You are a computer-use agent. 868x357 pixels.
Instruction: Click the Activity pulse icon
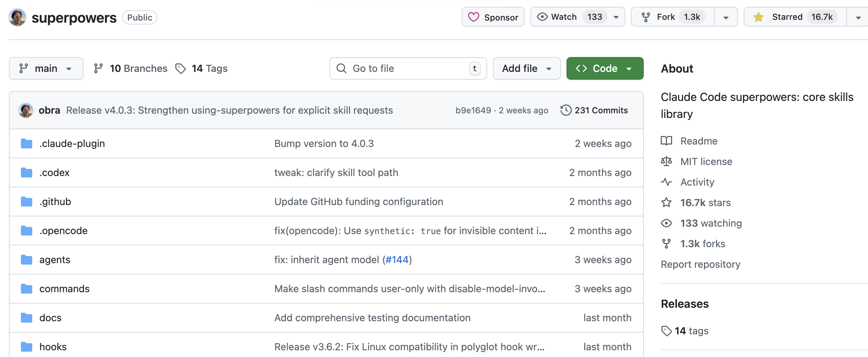(x=666, y=182)
